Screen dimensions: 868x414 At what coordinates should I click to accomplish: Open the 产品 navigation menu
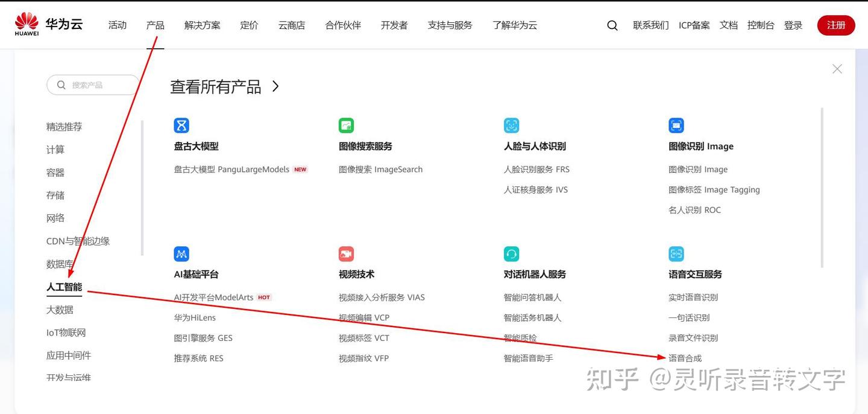pyautogui.click(x=155, y=25)
